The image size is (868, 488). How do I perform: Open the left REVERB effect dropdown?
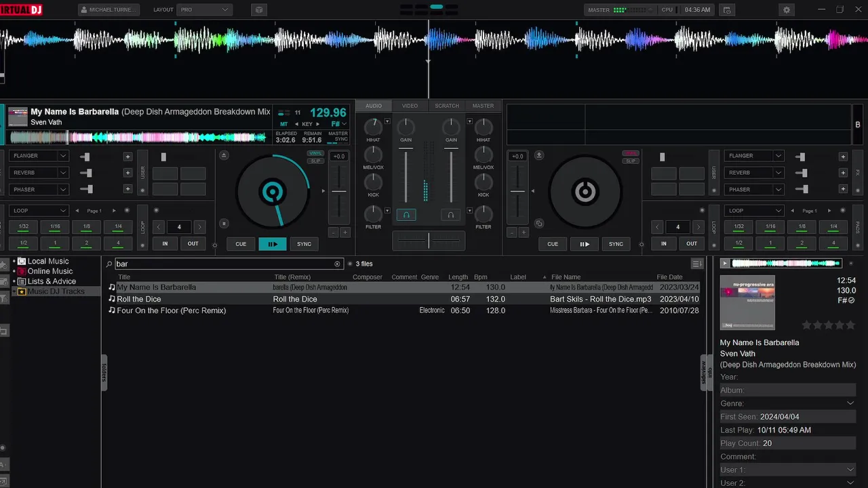point(62,173)
